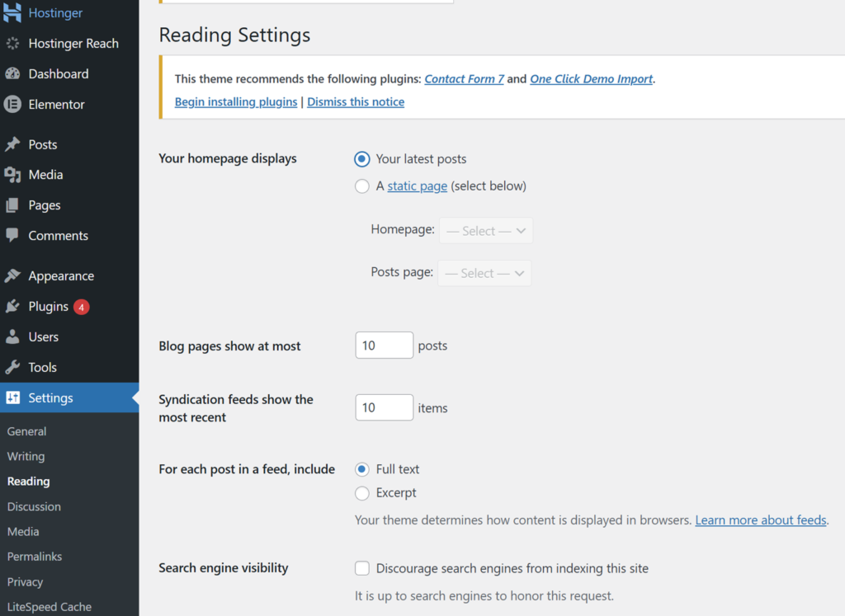
Task: Open Dashboard via its gauge icon
Action: [12, 73]
